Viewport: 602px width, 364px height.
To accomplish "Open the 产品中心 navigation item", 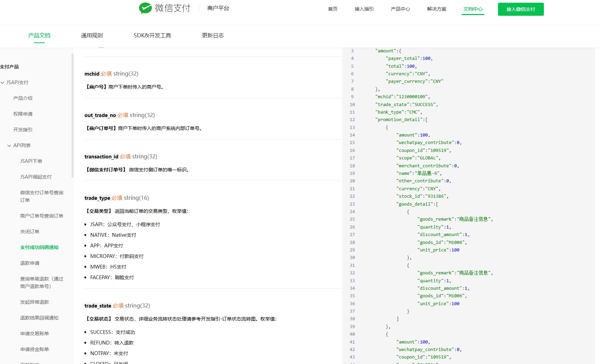I will coord(401,9).
